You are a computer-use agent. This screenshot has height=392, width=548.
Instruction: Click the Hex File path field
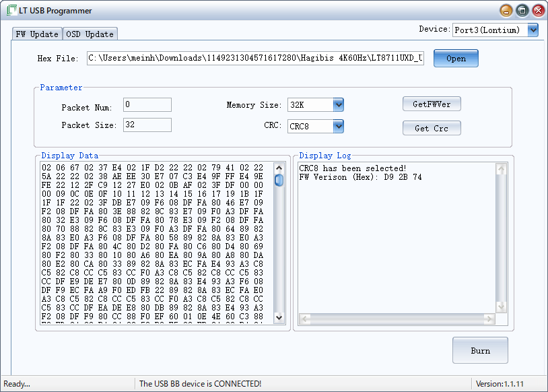coord(255,58)
